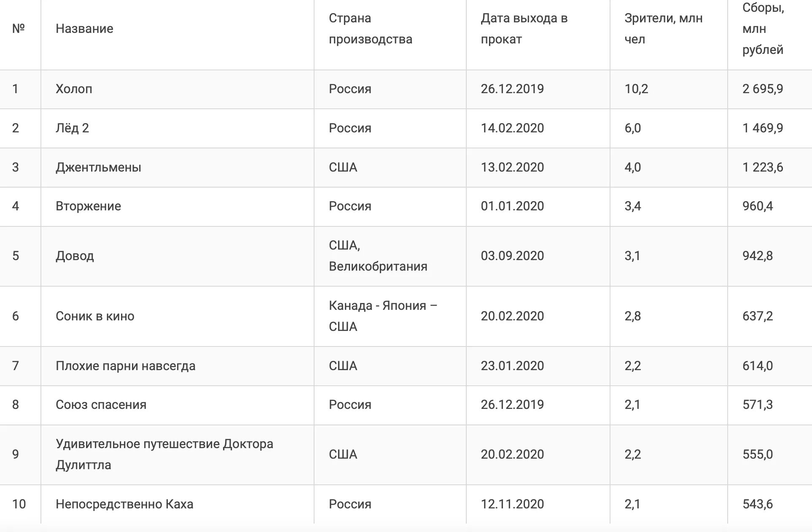Click the Канада - Япония – США cell

tap(383, 316)
